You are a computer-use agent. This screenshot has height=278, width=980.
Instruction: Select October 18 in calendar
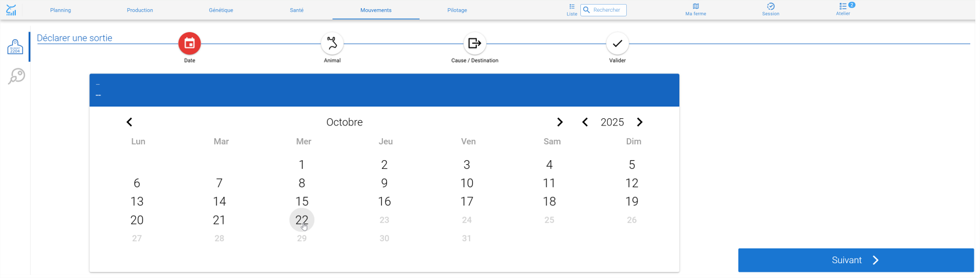549,201
